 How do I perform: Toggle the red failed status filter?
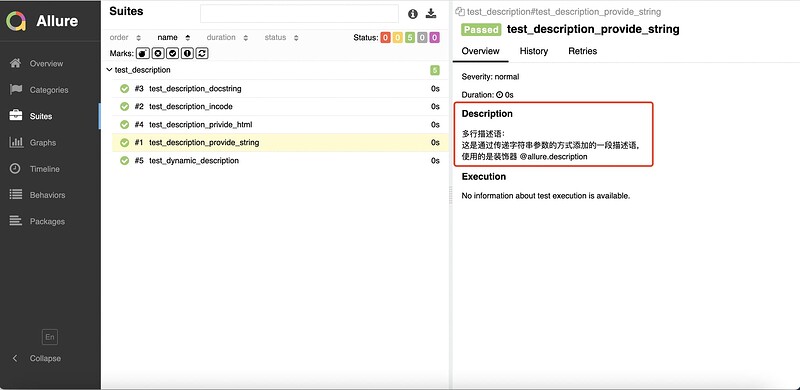click(x=385, y=38)
